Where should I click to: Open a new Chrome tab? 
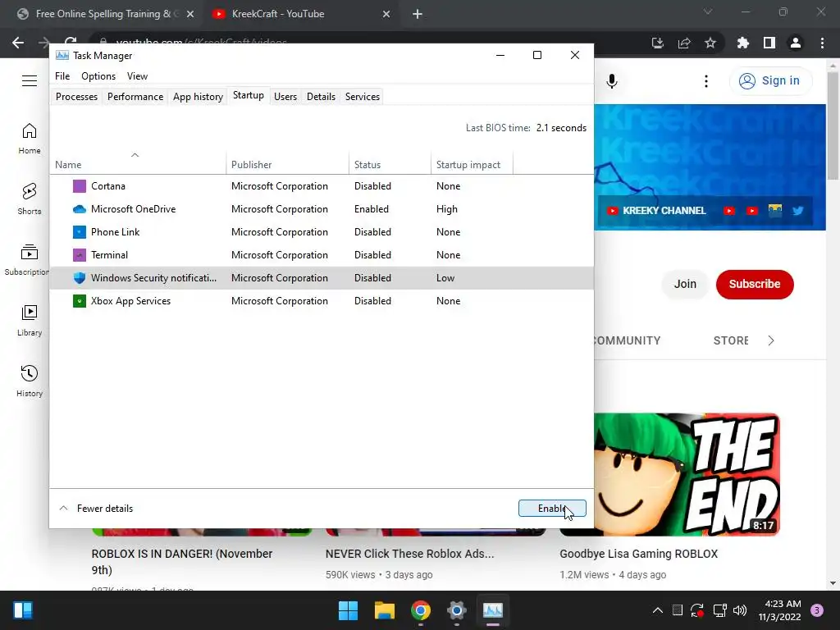[x=418, y=14]
